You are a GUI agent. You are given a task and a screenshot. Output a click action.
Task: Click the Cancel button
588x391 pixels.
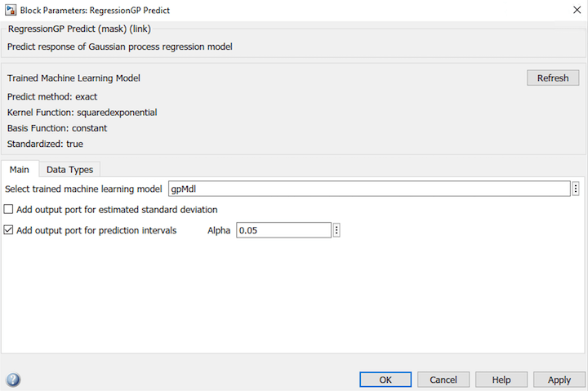coord(443,380)
